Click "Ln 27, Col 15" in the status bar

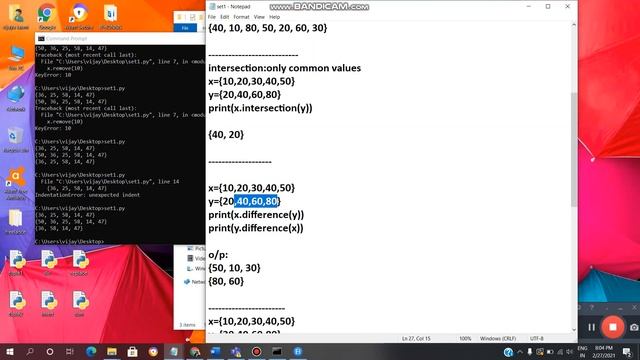pyautogui.click(x=416, y=338)
